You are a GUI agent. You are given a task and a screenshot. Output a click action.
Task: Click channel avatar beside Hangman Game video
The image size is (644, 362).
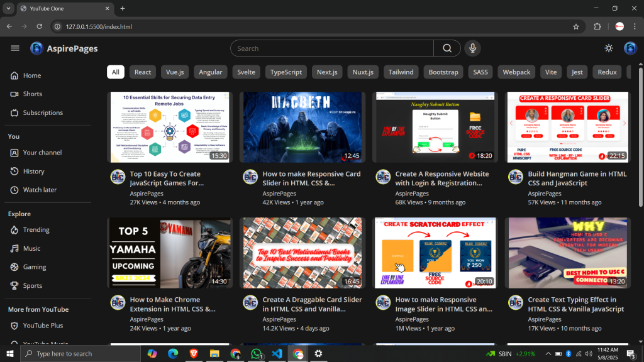[516, 177]
